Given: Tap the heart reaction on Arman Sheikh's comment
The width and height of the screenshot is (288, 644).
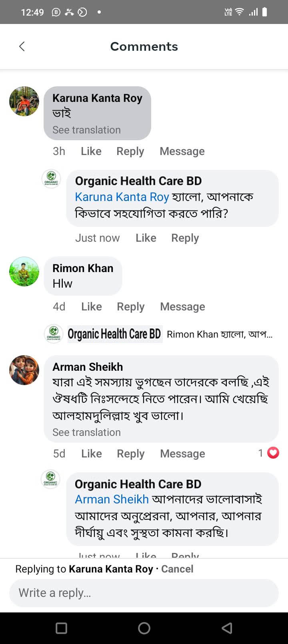Looking at the screenshot, I should click(273, 453).
